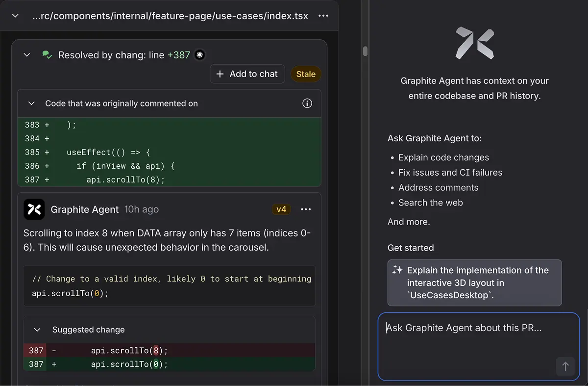
Task: Click the round avatar beside line +387
Action: (x=199, y=55)
